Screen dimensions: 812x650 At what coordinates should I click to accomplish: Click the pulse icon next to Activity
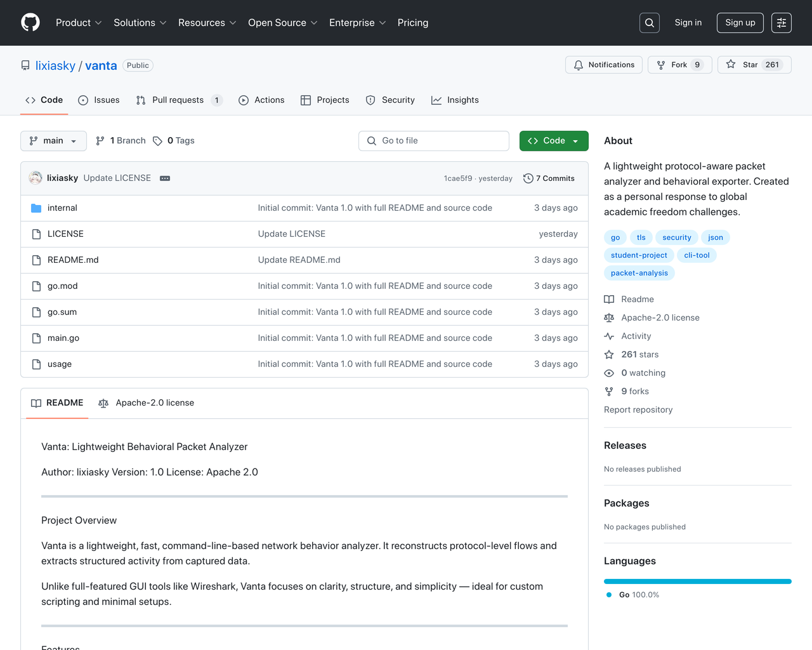609,336
